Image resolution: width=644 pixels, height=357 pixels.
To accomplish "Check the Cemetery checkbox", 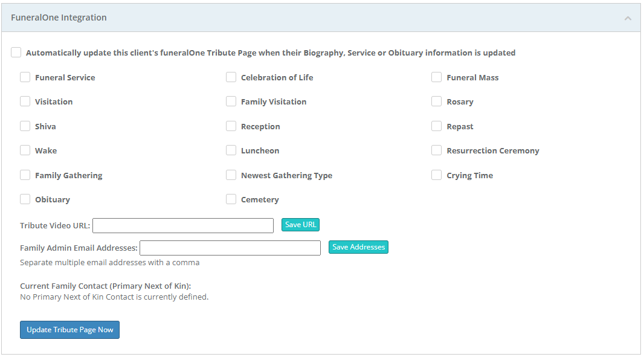I will [x=231, y=199].
